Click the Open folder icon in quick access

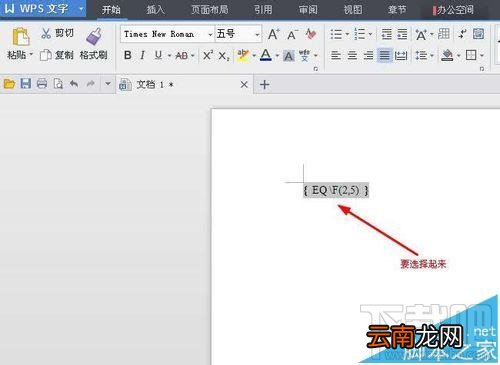click(x=9, y=84)
